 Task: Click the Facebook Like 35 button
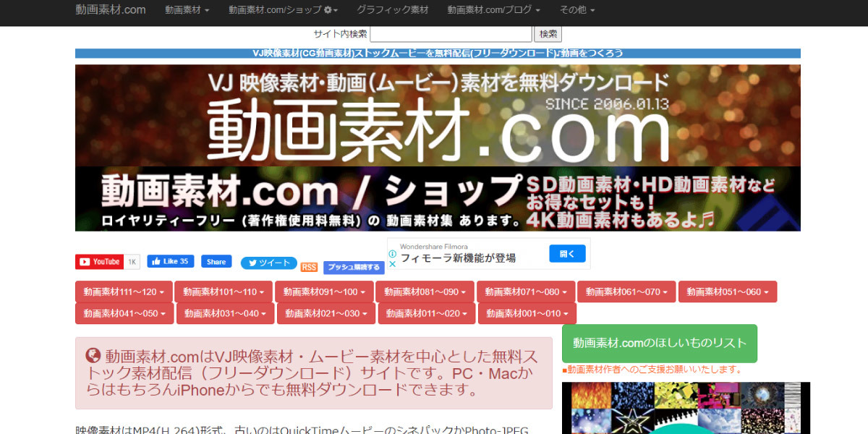pos(170,261)
